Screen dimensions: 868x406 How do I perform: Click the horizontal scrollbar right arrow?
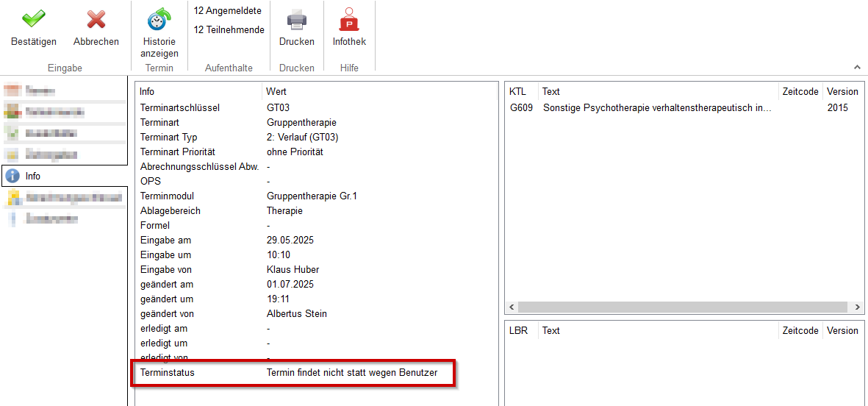point(858,307)
